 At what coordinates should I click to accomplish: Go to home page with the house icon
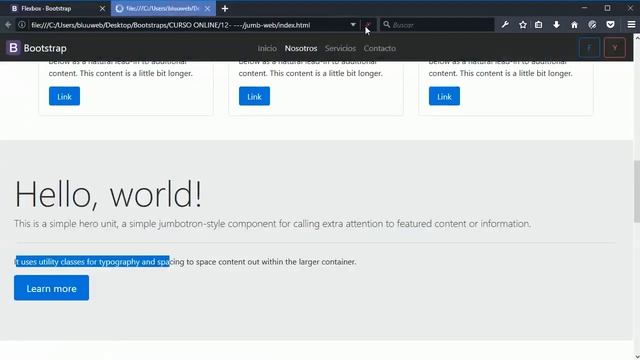click(574, 25)
